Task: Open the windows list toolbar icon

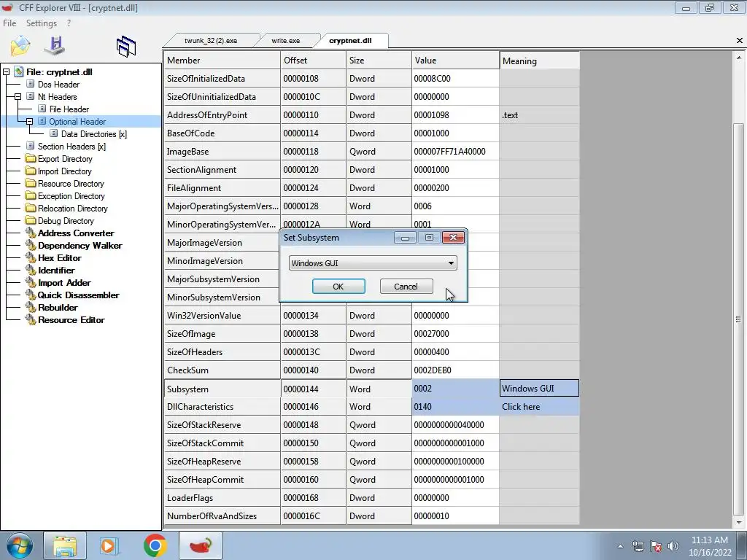Action: click(125, 47)
